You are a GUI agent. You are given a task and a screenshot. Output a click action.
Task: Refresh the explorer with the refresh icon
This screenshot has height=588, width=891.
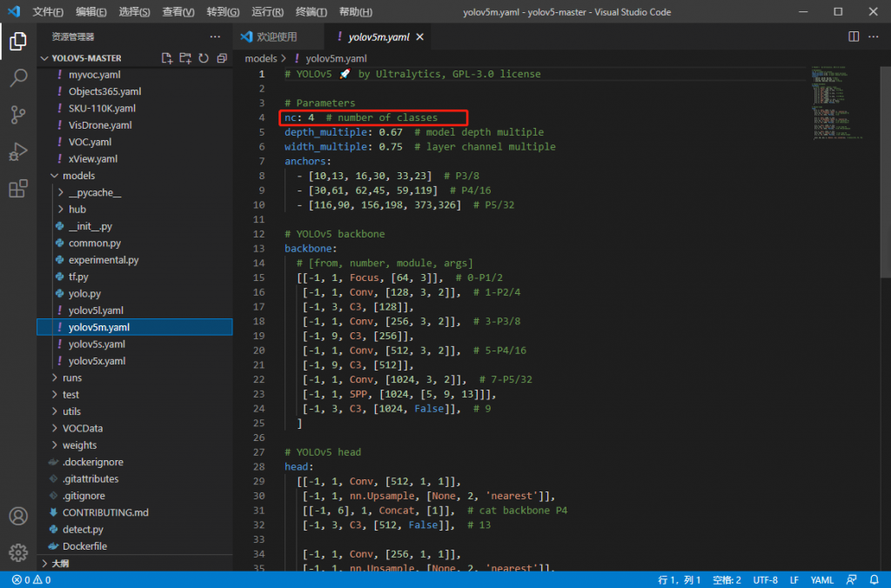click(x=204, y=58)
